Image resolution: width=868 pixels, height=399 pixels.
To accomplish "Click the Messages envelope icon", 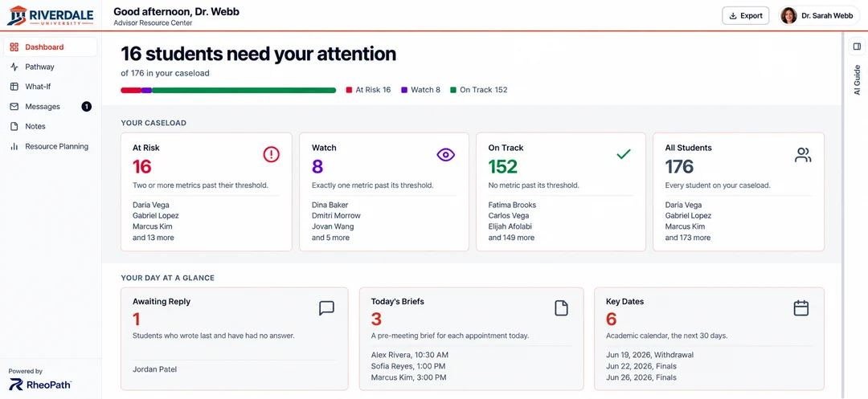I will [x=14, y=107].
